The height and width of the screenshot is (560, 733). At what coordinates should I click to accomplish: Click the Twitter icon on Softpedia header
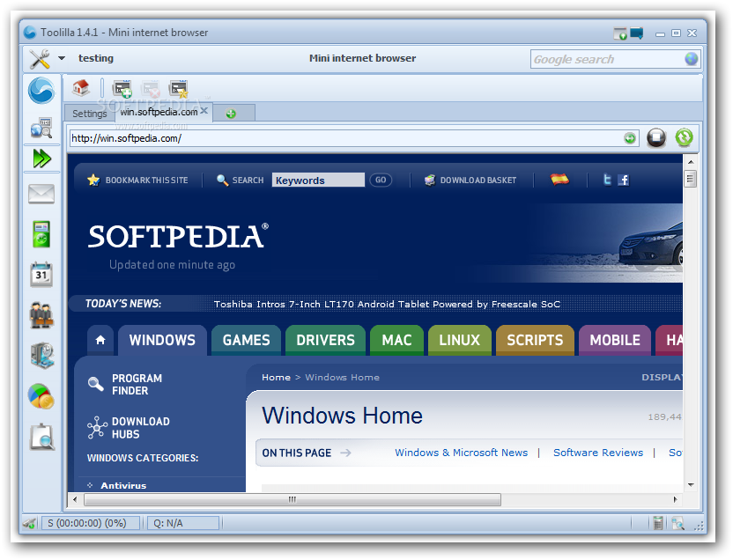607,180
